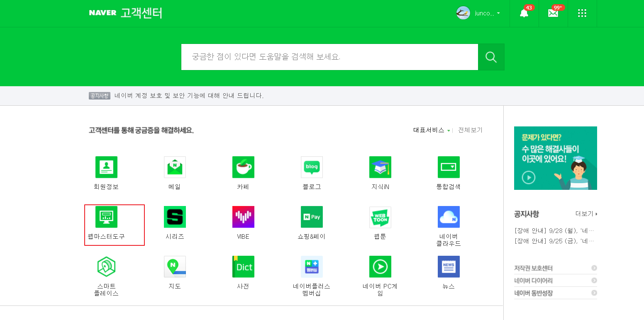The image size is (644, 320).
Task: Open the 뉴스 NEWS icon
Action: click(x=449, y=267)
